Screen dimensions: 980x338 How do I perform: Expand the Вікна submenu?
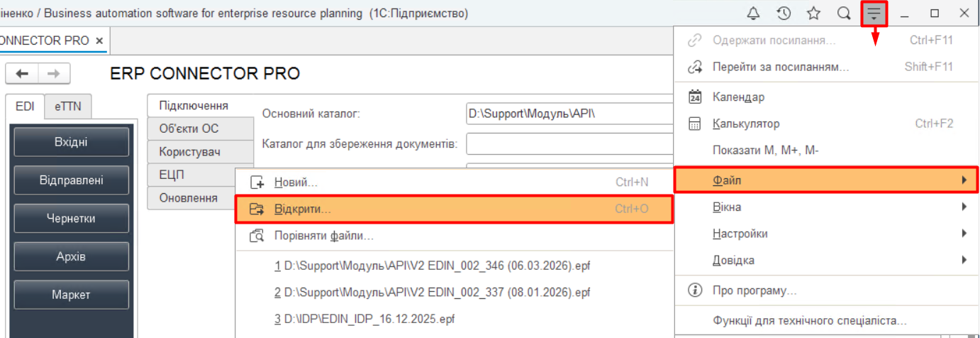click(825, 207)
